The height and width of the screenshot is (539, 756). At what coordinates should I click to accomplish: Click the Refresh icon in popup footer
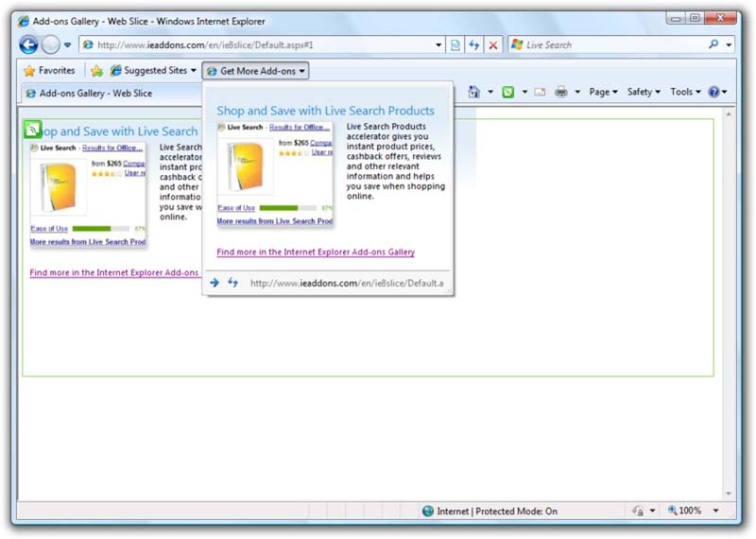pos(232,283)
